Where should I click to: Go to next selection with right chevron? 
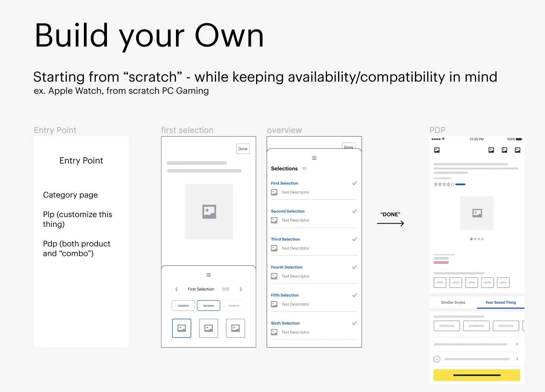tap(241, 289)
